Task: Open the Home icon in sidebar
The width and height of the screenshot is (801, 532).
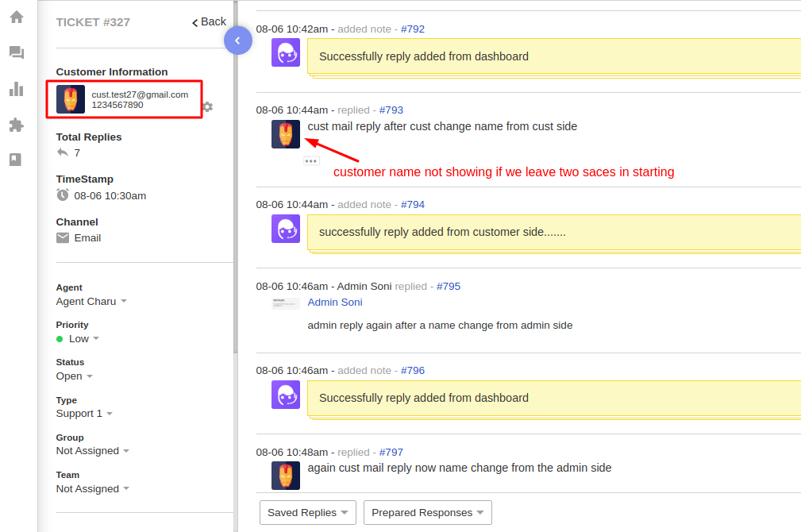Action: click(x=17, y=17)
